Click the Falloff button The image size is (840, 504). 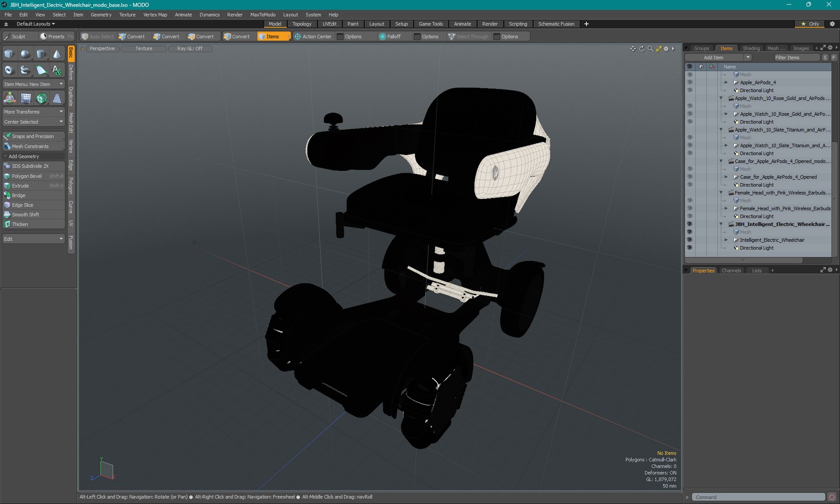pos(390,36)
